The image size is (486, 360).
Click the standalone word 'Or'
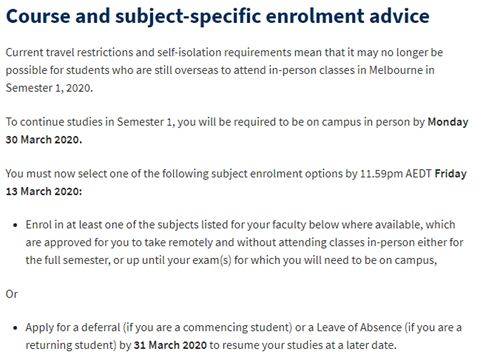pyautogui.click(x=12, y=294)
